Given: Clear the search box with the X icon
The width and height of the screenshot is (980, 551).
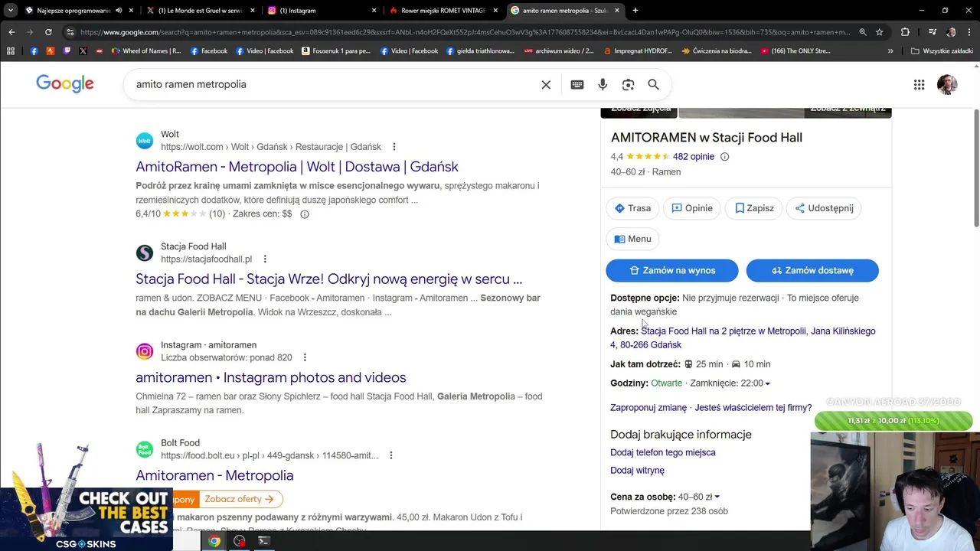Looking at the screenshot, I should tap(546, 84).
